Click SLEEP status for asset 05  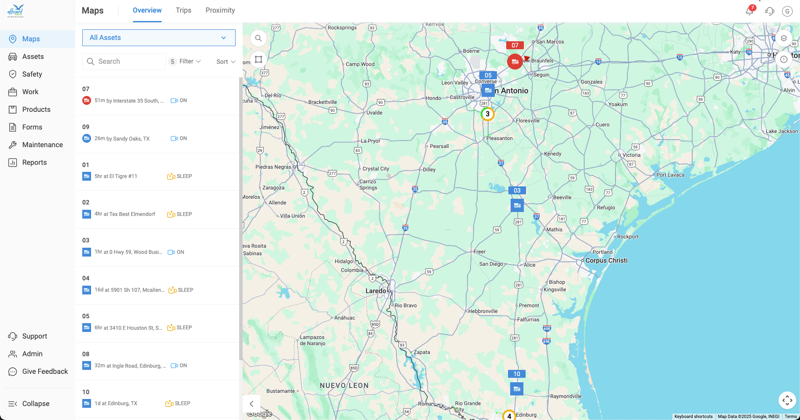click(x=180, y=328)
